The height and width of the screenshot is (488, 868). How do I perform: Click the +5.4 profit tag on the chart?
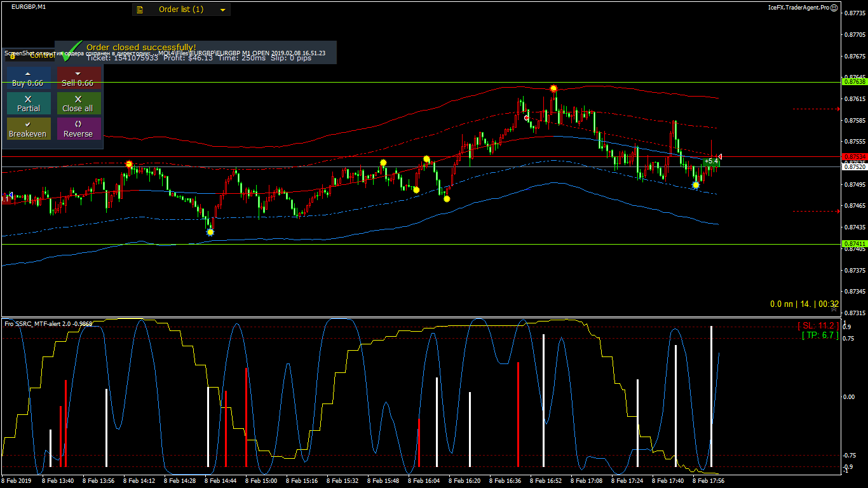click(x=711, y=161)
